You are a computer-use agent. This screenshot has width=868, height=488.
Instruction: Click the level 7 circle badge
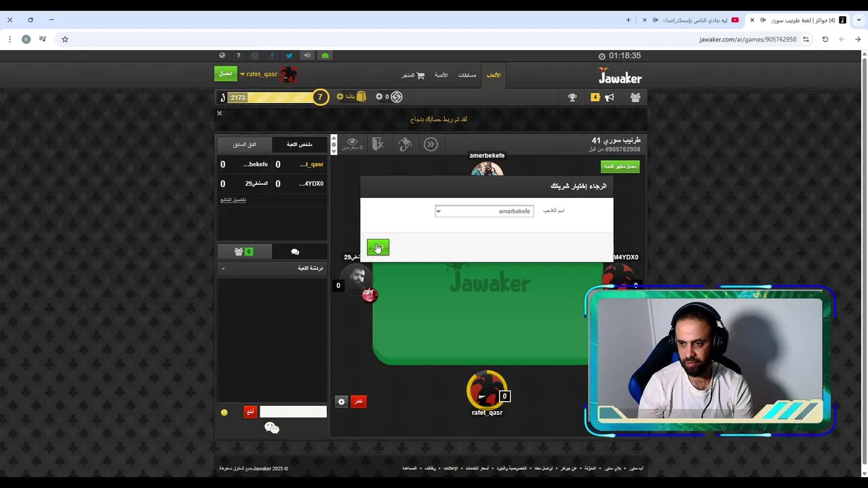320,98
